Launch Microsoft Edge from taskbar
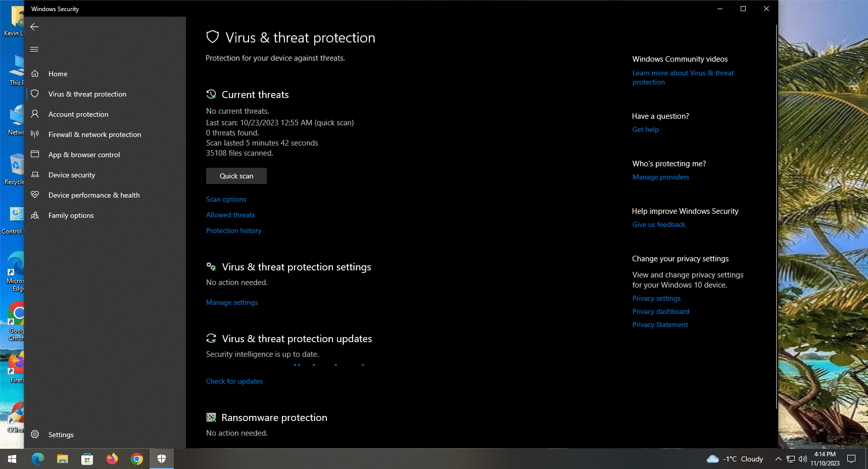 click(38, 459)
